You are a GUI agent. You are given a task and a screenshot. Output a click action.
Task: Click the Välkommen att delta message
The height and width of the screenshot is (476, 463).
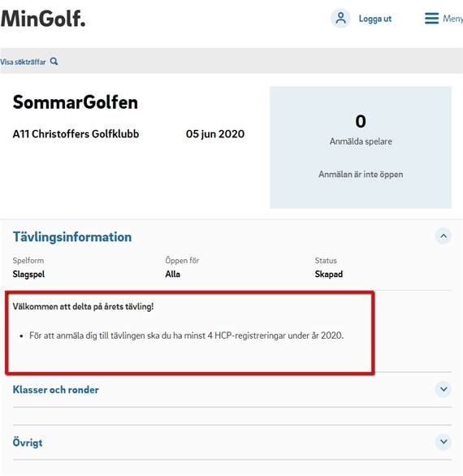(x=83, y=306)
